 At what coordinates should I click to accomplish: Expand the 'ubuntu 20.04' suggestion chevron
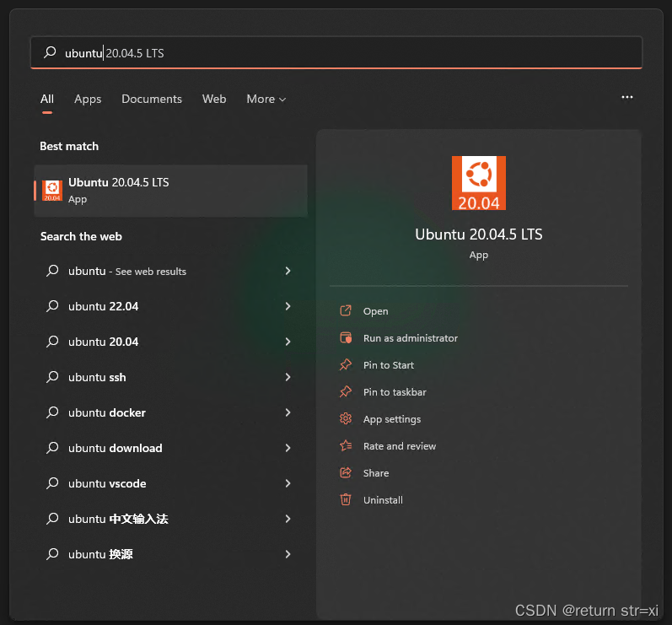pyautogui.click(x=288, y=342)
